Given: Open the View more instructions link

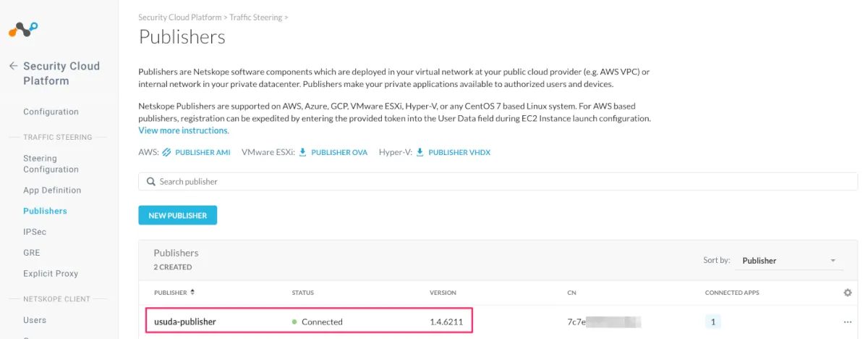Looking at the screenshot, I should coord(183,130).
